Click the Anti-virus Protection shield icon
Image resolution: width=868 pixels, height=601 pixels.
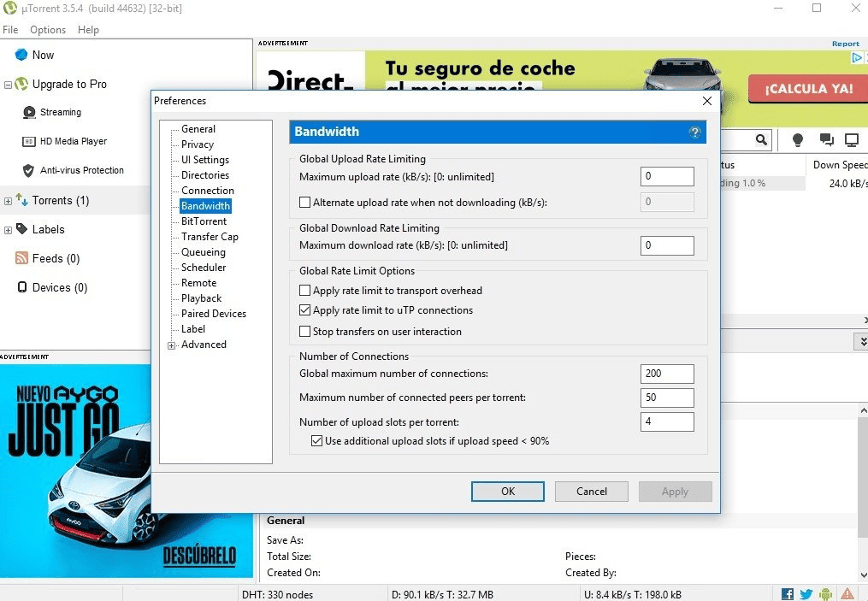point(28,170)
